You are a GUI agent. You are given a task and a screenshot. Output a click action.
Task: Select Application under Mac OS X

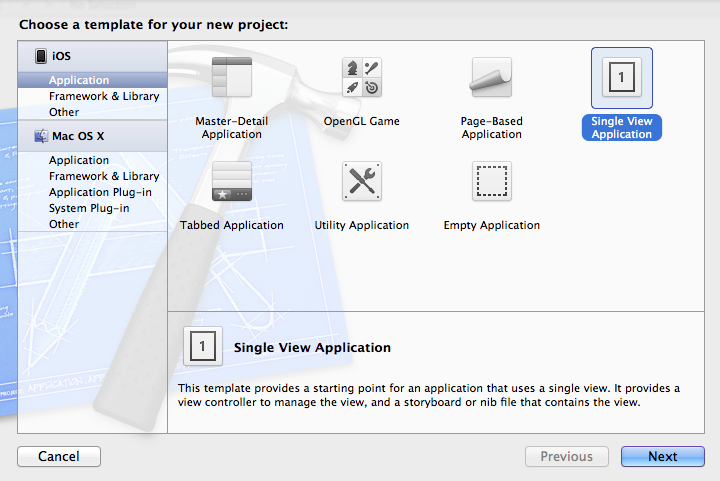(x=79, y=160)
